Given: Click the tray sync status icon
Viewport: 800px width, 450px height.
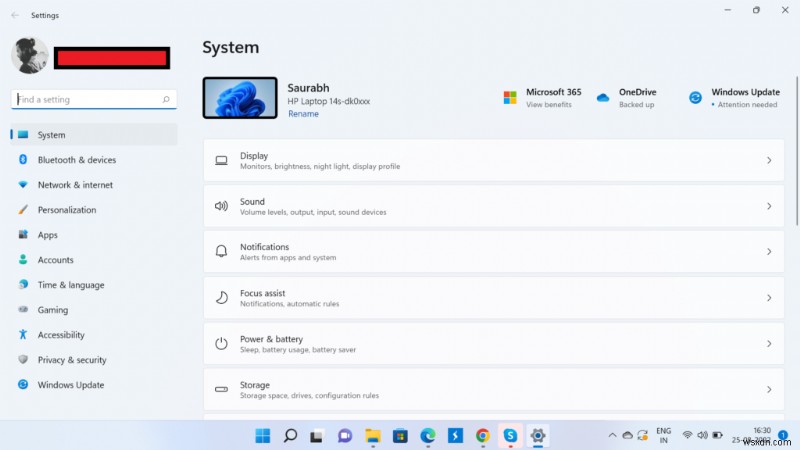Looking at the screenshot, I should click(x=642, y=435).
